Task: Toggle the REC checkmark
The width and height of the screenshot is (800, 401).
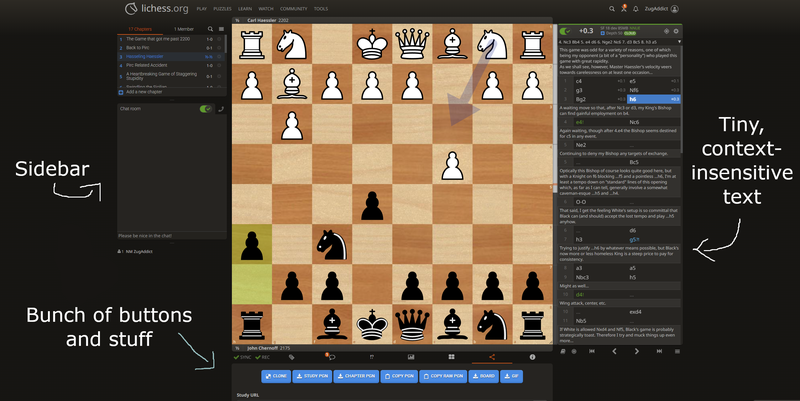Action: 263,357
